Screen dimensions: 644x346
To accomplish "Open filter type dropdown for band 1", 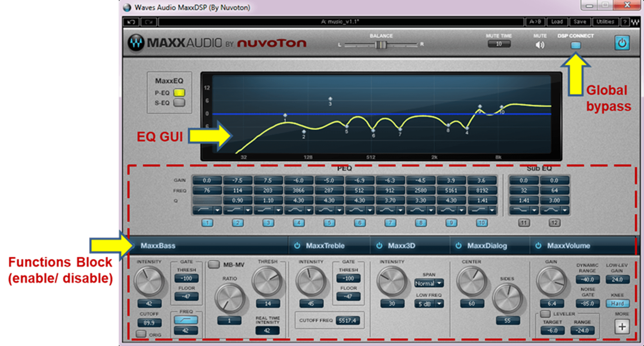I will pos(217,210).
